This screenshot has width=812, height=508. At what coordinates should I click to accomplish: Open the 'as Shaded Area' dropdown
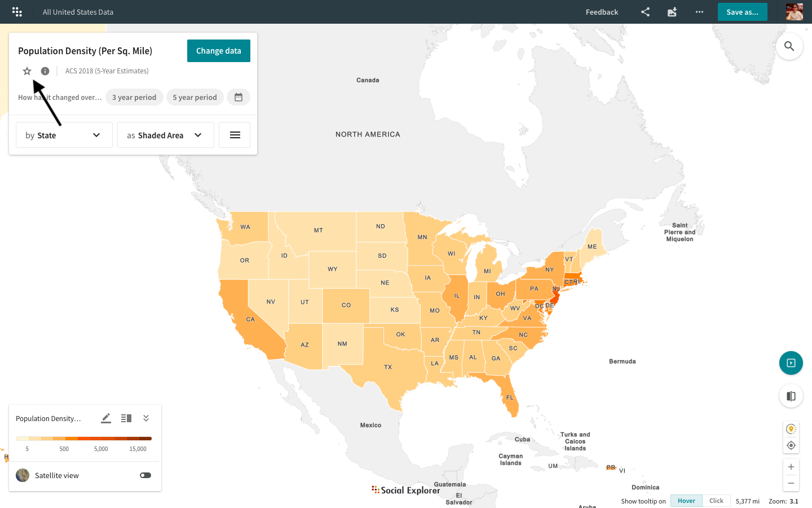[x=165, y=135]
